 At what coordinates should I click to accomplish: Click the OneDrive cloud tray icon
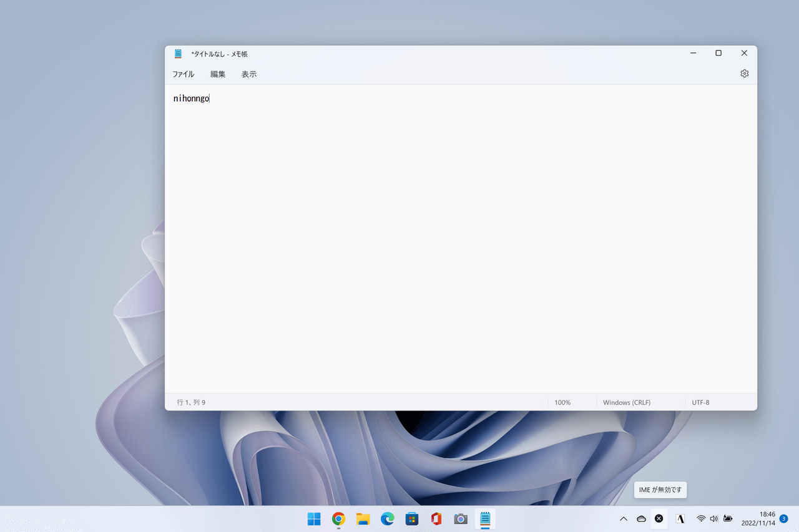[x=641, y=519]
